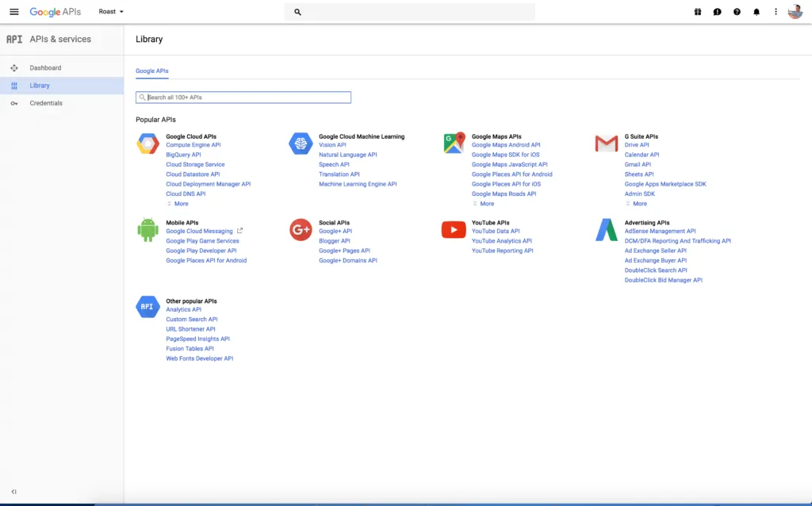812x506 pixels.
Task: Open the DoubleClick Search API link
Action: (x=656, y=270)
